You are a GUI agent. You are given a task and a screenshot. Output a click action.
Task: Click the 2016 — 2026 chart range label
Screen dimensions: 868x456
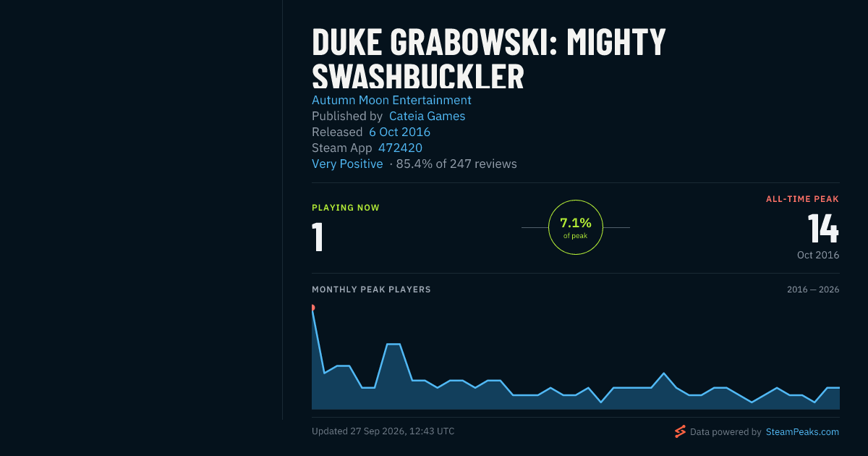tap(813, 290)
